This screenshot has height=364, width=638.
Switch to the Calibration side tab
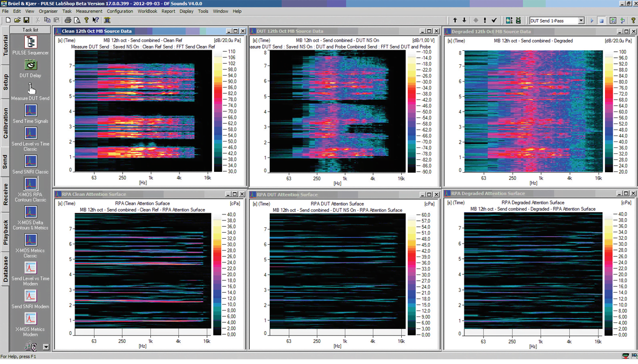(x=6, y=123)
